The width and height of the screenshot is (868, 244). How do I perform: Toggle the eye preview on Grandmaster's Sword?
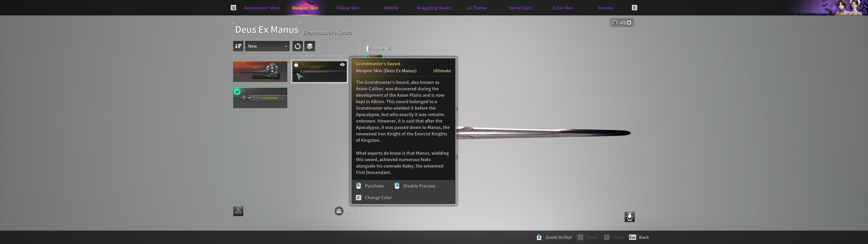click(342, 65)
